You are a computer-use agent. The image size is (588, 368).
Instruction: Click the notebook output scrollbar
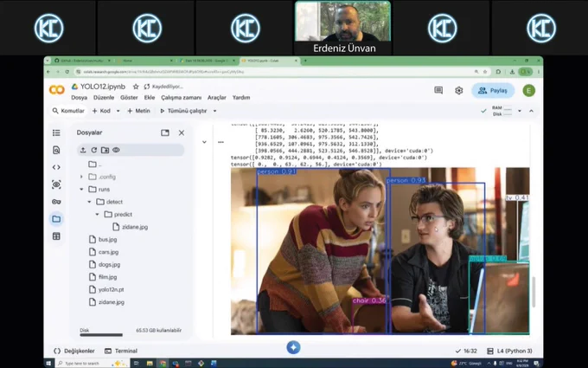[x=533, y=292]
